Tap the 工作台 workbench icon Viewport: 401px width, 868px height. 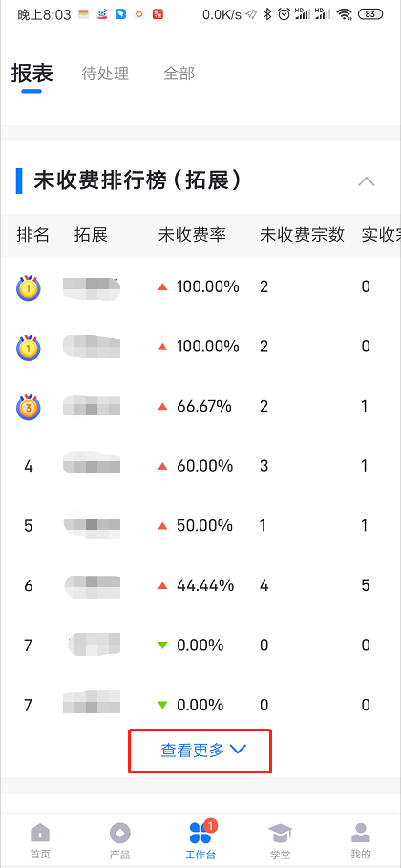coord(200,832)
